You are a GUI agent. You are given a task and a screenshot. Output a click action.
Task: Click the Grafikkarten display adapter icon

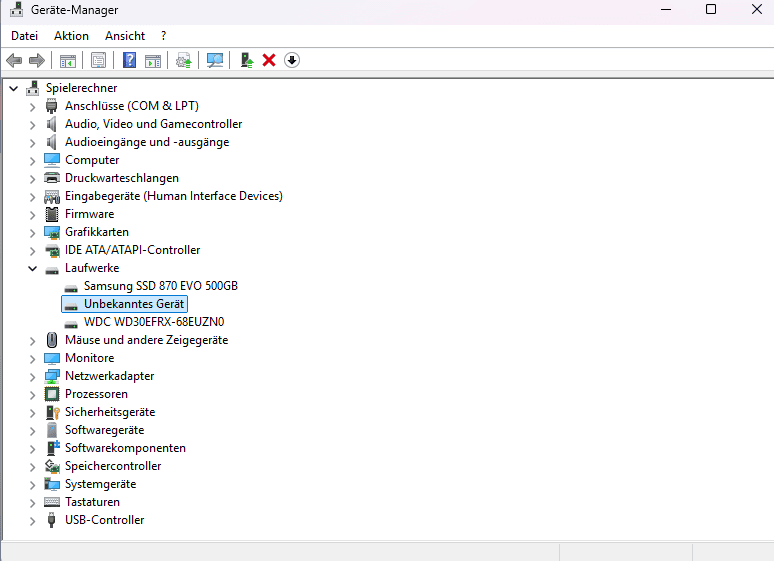point(52,232)
